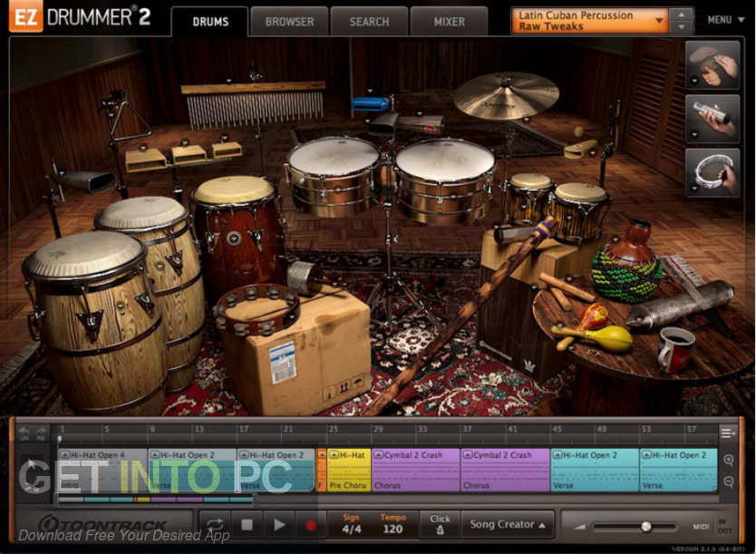Select next preset with down arrow
Viewport: 756px width, 554px height.
tap(682, 27)
